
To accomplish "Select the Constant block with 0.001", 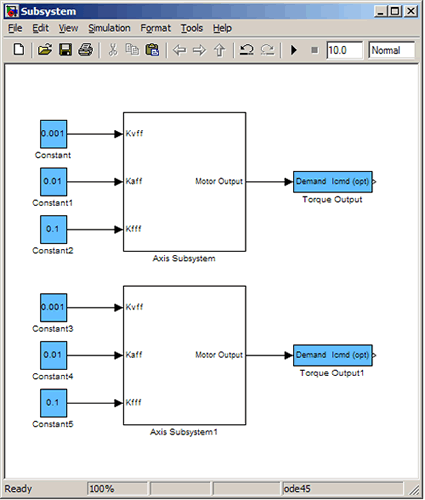I will tap(53, 134).
